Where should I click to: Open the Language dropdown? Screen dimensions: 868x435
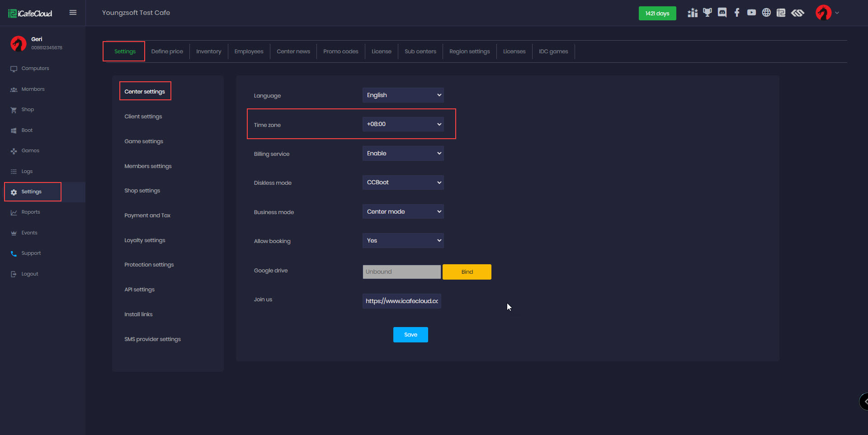pos(403,95)
